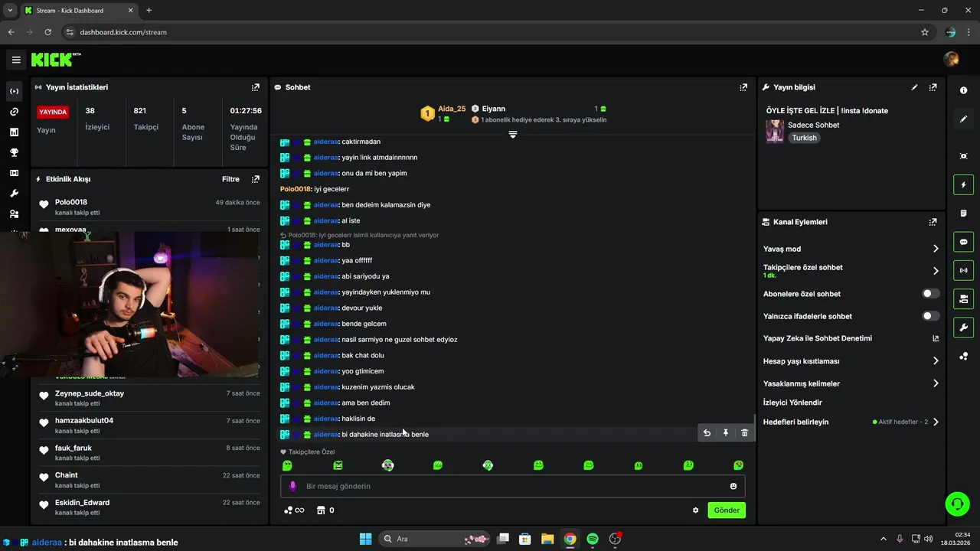Screen dimensions: 980x551
Task: Pop out the Kanal Eylemleri panel
Action: pos(933,222)
